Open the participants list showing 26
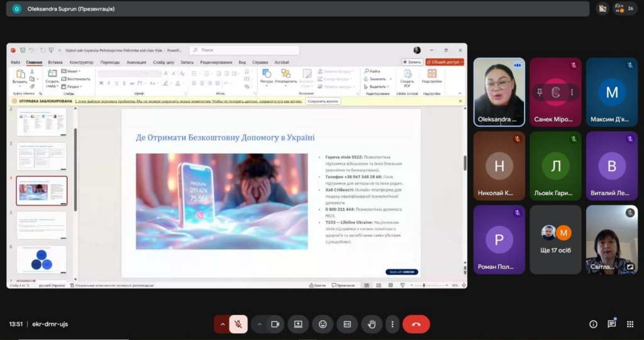Viewport: 644px width, 340px height. (625, 9)
